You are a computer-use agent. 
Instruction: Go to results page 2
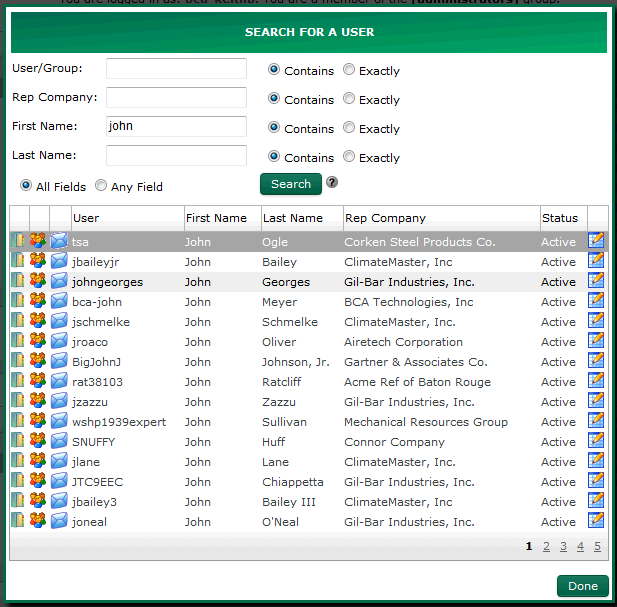(546, 546)
